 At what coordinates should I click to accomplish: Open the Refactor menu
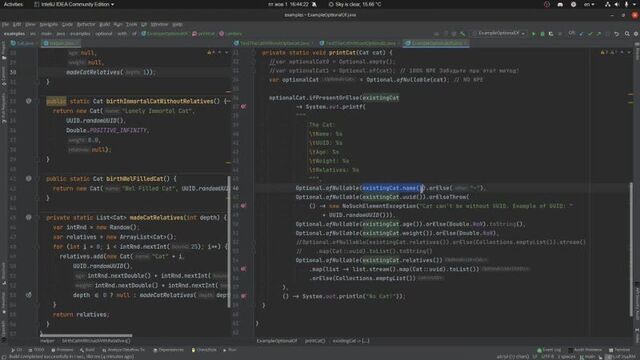86,24
